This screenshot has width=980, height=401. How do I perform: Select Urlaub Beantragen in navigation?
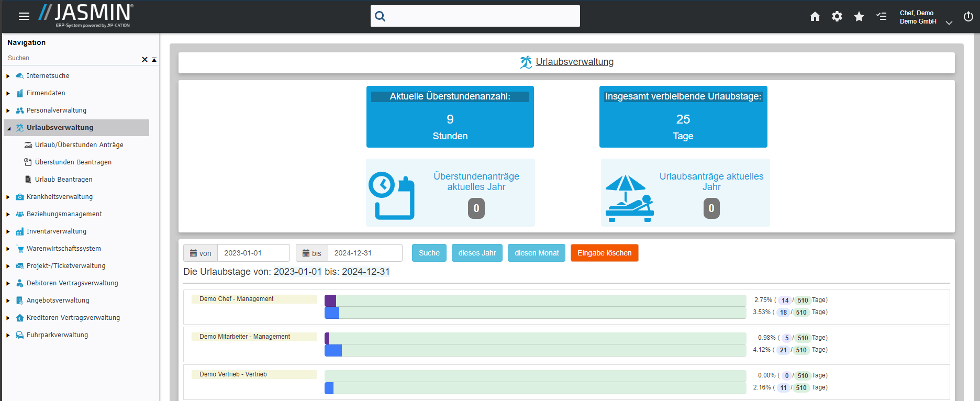[x=63, y=180]
